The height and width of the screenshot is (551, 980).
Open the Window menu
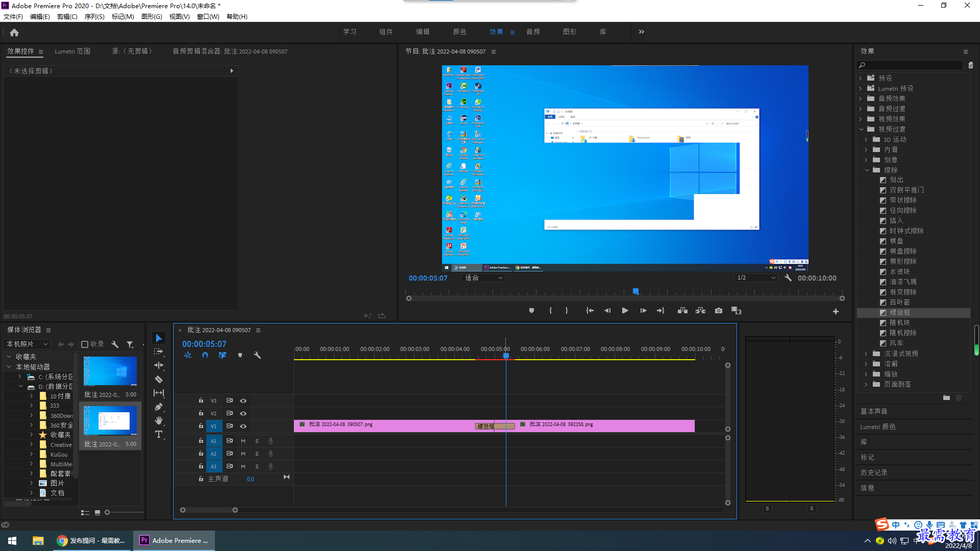(208, 17)
